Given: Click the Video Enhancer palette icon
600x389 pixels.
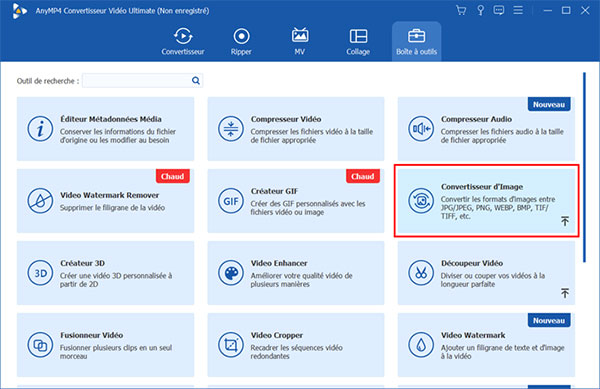Looking at the screenshot, I should 231,273.
